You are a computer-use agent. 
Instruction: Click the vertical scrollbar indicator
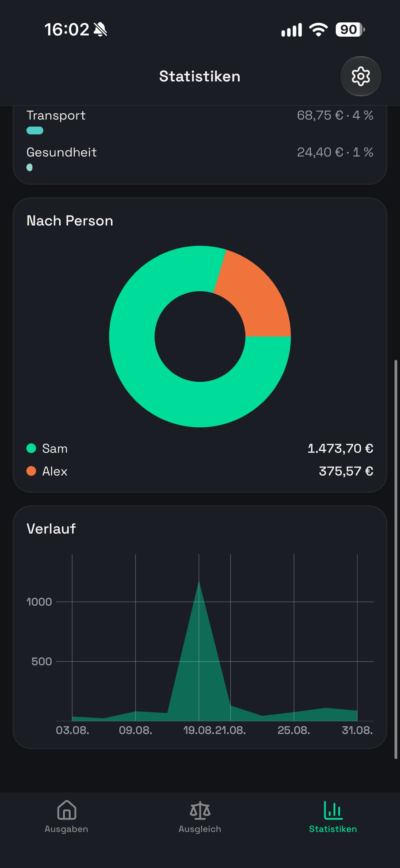[x=396, y=559]
